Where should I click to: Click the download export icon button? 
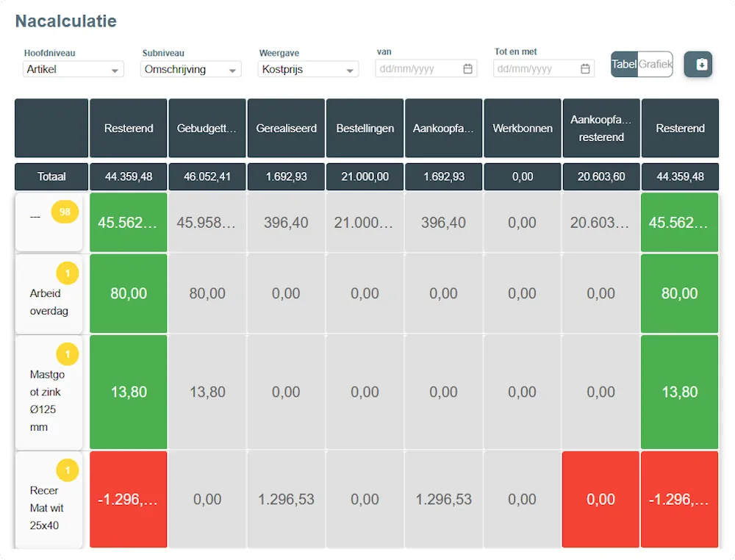[x=698, y=64]
